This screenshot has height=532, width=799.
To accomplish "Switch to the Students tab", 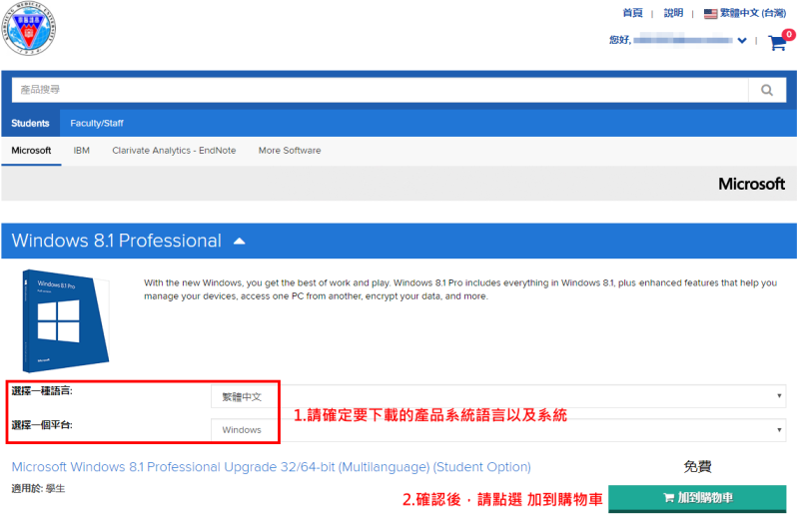I will [30, 123].
